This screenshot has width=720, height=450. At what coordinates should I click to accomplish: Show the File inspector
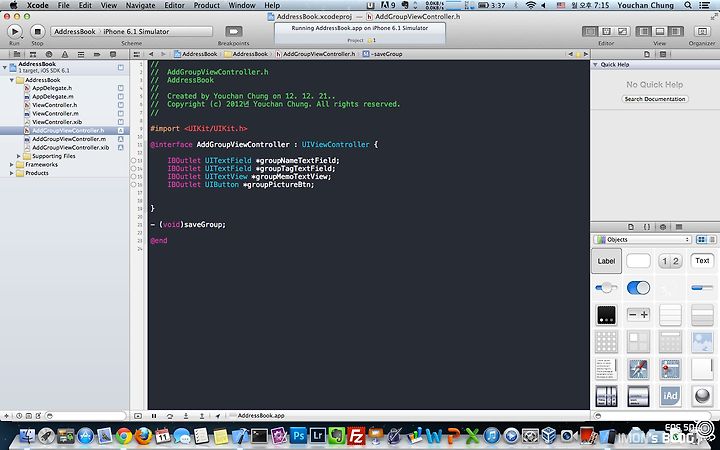(x=647, y=54)
